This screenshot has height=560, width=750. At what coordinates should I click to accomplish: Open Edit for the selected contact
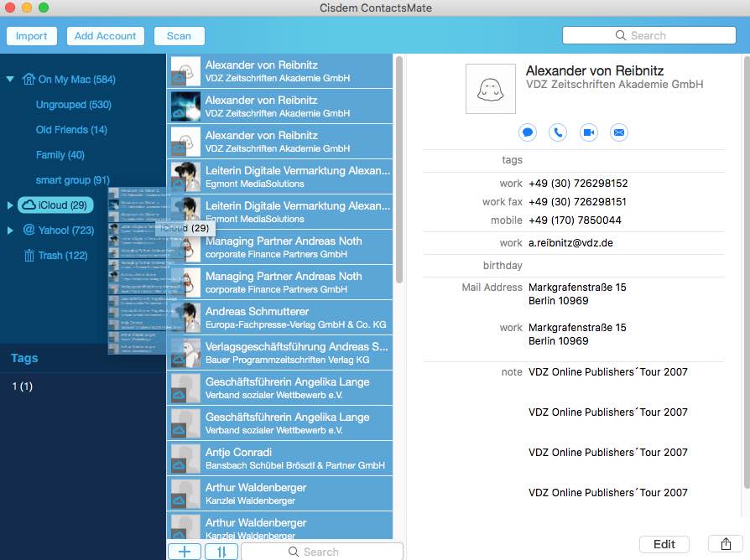click(664, 544)
